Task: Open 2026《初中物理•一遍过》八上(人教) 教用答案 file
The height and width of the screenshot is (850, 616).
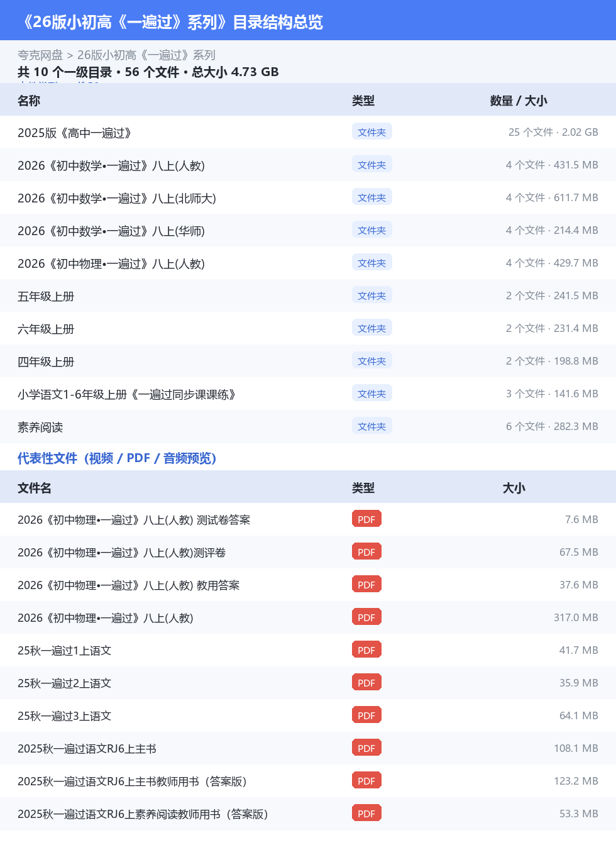Action: (x=129, y=585)
